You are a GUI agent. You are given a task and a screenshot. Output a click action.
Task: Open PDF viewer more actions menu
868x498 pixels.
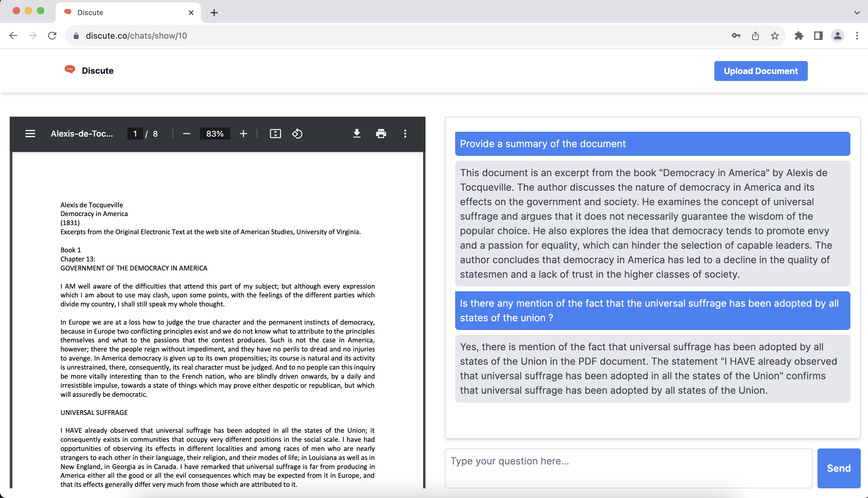[x=405, y=134]
